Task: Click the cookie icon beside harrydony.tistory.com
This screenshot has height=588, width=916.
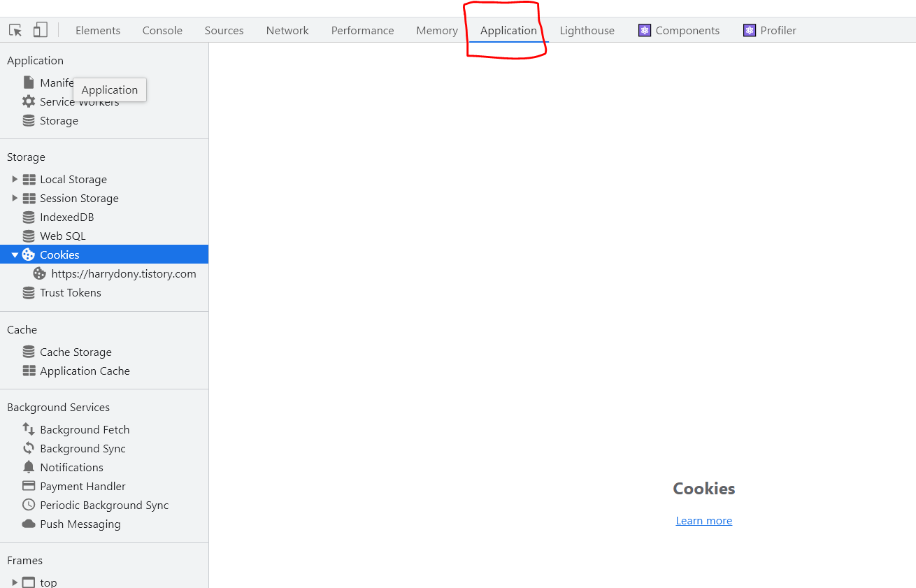Action: (x=40, y=273)
